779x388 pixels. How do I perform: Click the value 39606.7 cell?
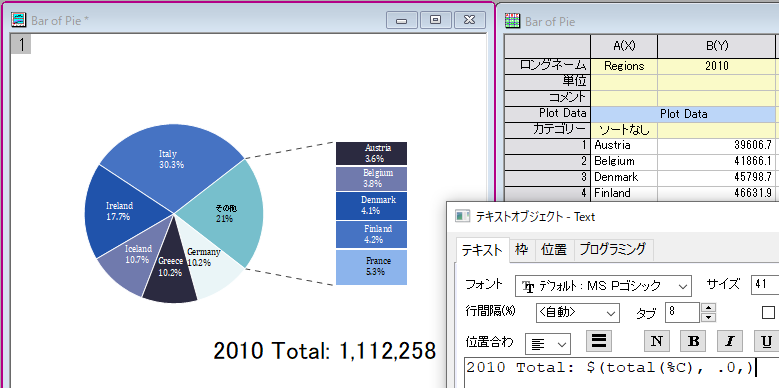[716, 146]
